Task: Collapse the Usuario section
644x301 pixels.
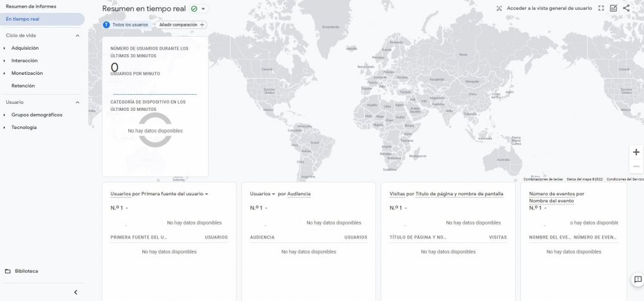Action: click(x=77, y=102)
